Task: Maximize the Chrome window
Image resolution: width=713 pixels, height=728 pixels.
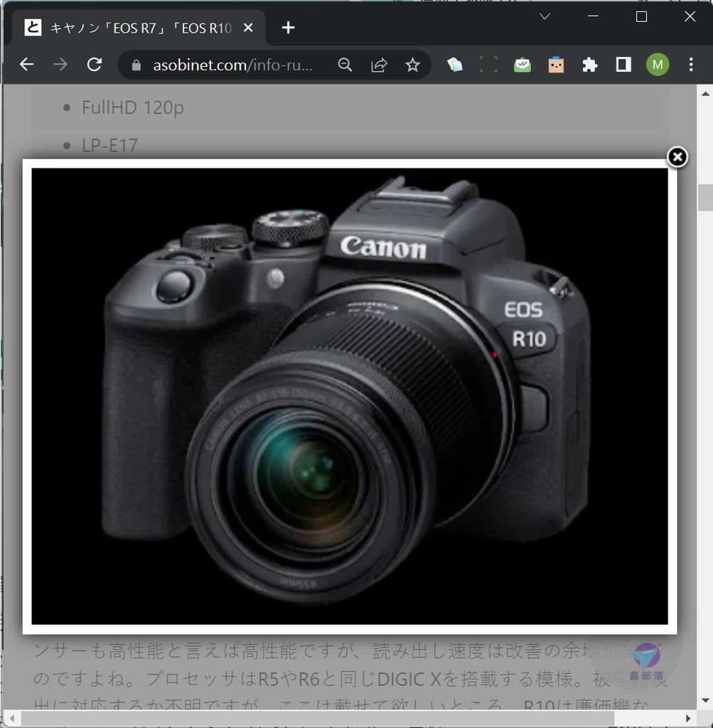Action: pos(641,17)
